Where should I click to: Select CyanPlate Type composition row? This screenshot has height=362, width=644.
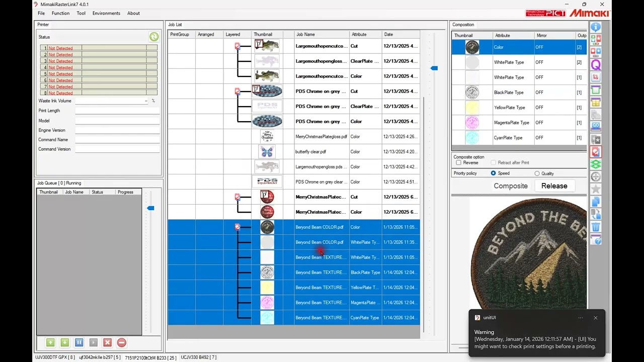[x=519, y=138]
